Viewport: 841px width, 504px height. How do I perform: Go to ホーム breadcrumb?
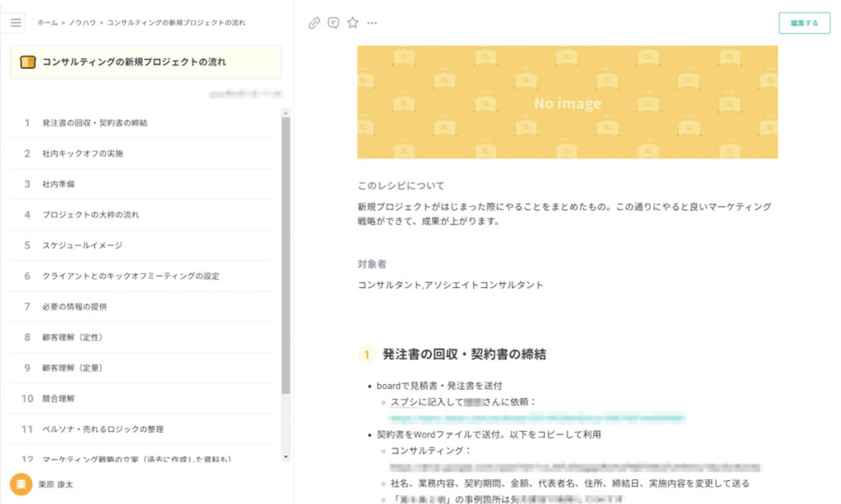pos(47,22)
